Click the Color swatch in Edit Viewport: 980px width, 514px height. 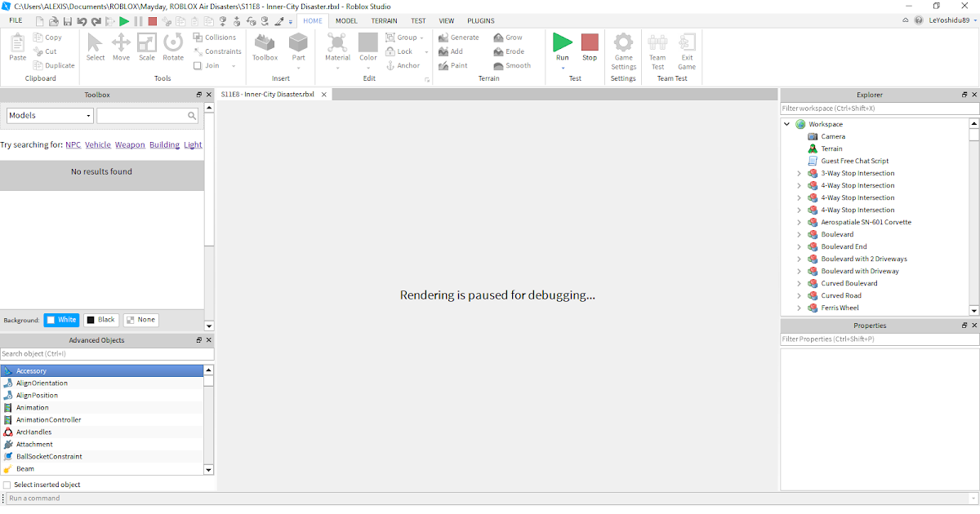click(368, 42)
